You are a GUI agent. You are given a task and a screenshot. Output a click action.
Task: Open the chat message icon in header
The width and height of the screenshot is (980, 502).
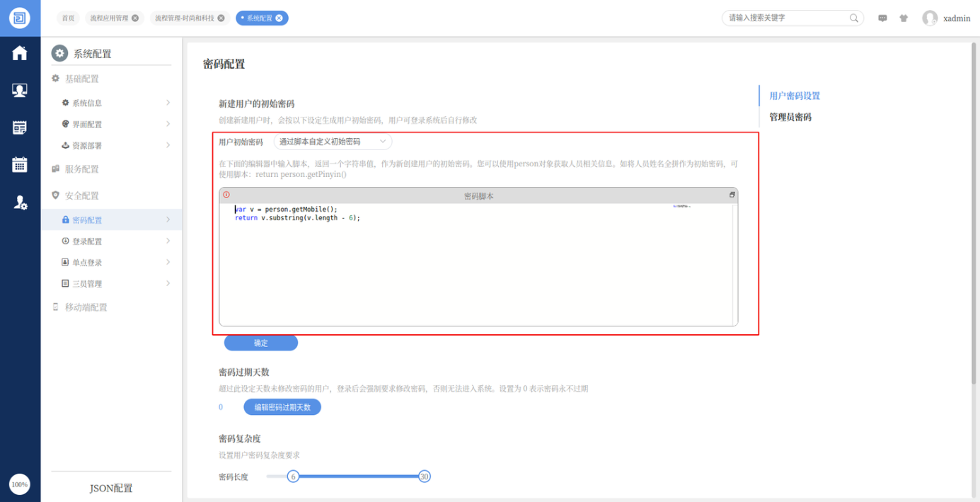tap(882, 18)
